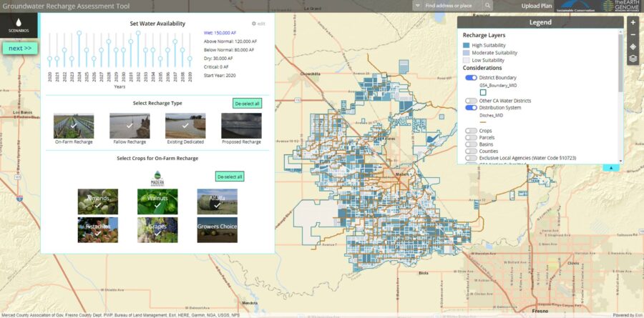Click the map zoom out minus button
Screen dimensions: 644x318
tap(633, 34)
